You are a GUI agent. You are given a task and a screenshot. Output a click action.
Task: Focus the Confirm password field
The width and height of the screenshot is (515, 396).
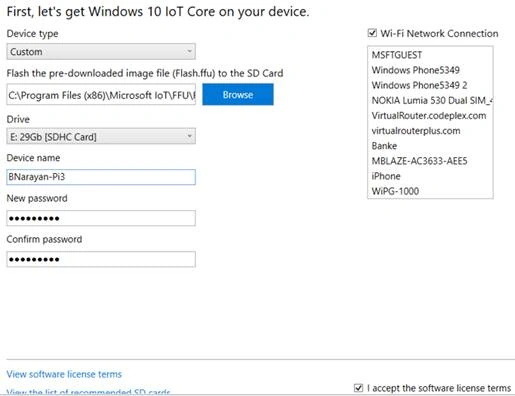click(x=101, y=259)
